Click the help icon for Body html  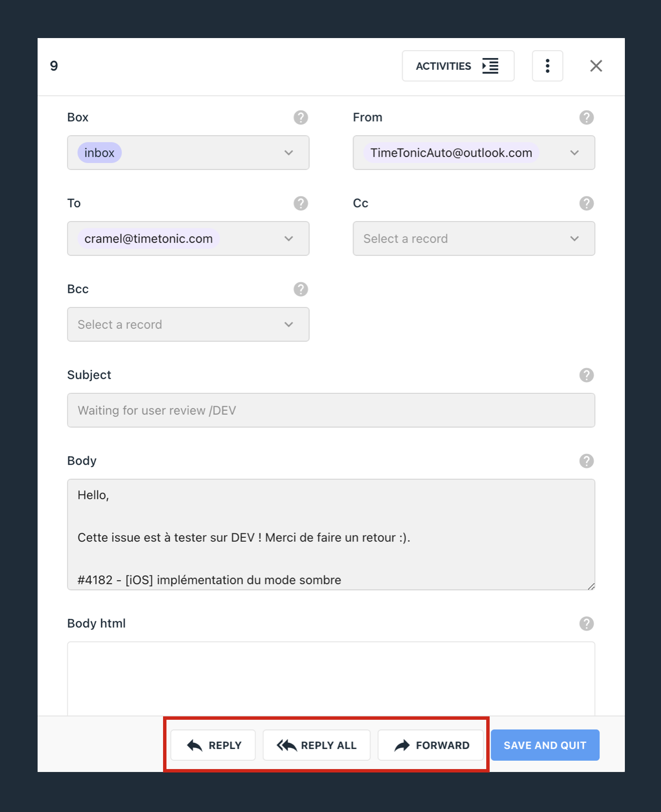[x=586, y=624]
